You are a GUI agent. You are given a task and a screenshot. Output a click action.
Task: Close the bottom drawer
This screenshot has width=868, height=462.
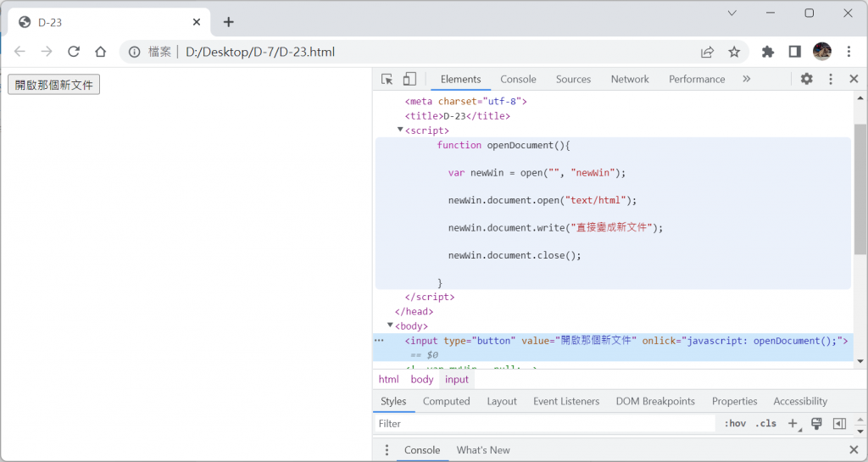point(854,450)
